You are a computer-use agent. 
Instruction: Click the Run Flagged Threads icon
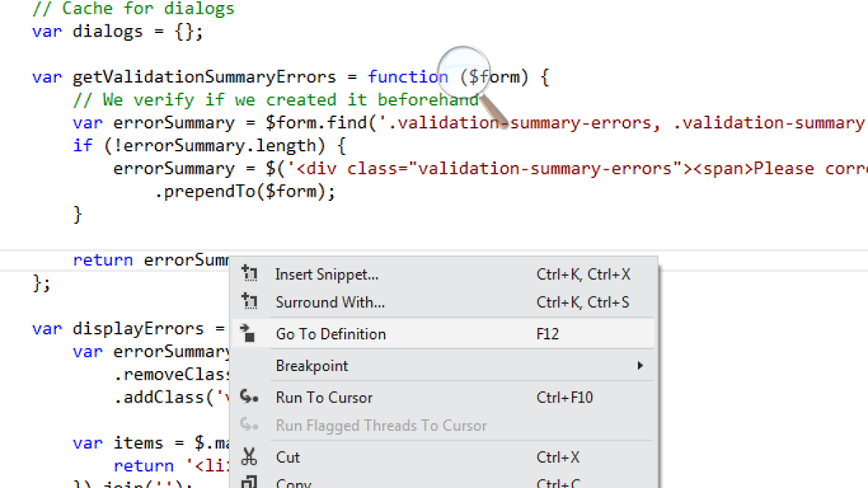pos(249,425)
